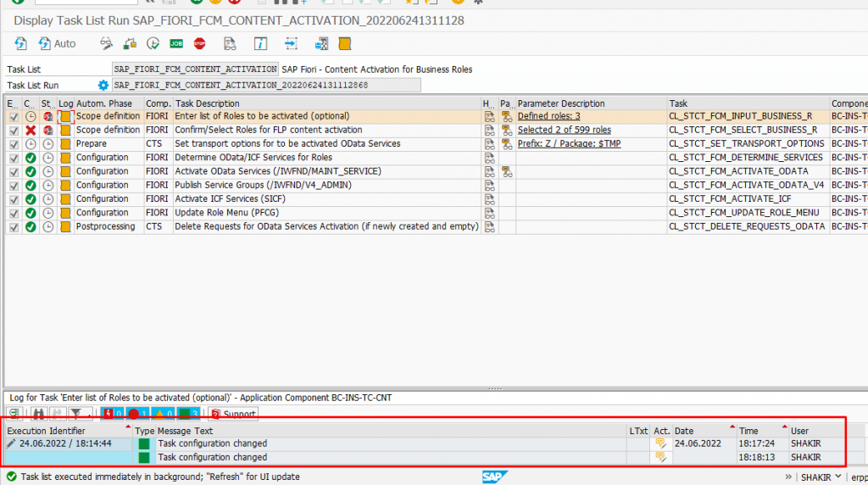Click the green JOB icon
The image size is (868, 485).
point(176,44)
